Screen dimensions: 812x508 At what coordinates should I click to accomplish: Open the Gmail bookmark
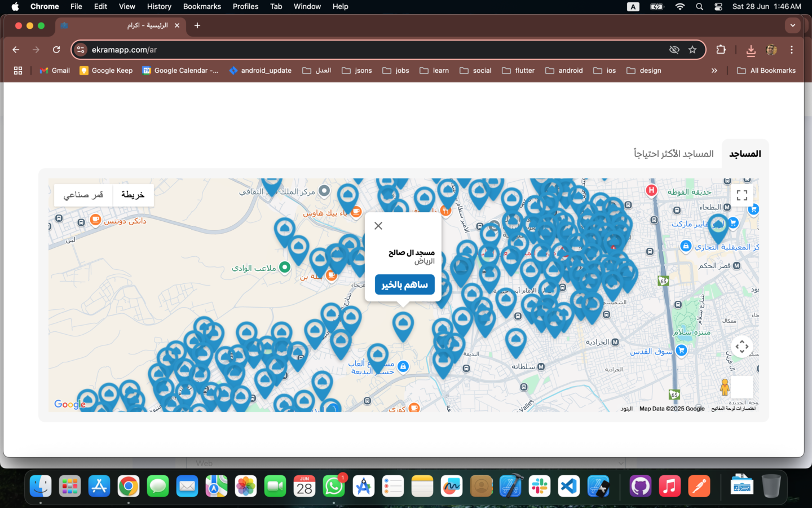pos(55,71)
